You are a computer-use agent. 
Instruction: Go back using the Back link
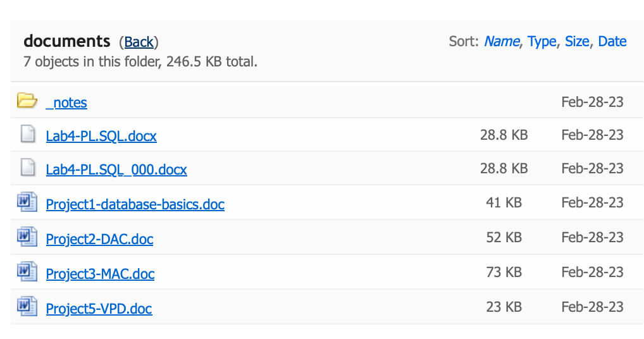click(x=139, y=42)
